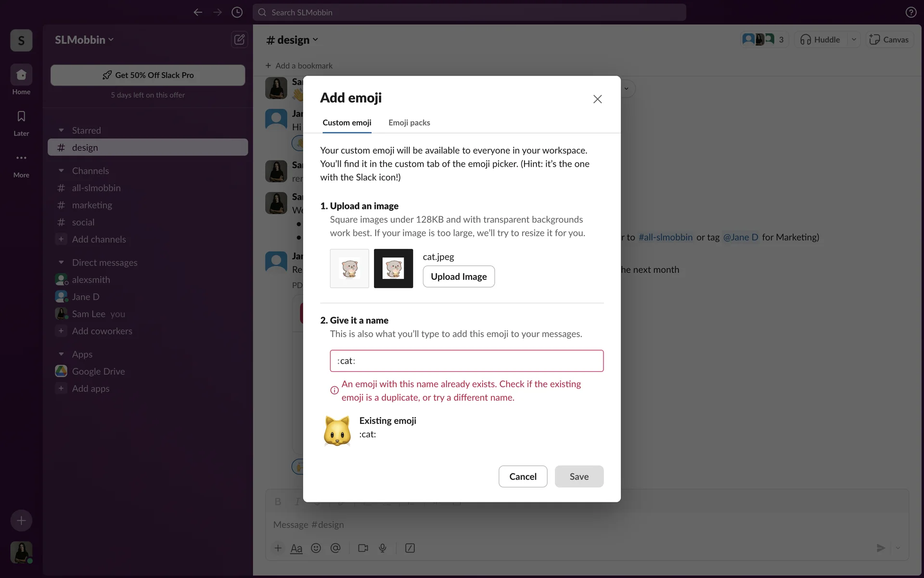Open the history clock icon
Image resolution: width=924 pixels, height=578 pixels.
click(237, 13)
